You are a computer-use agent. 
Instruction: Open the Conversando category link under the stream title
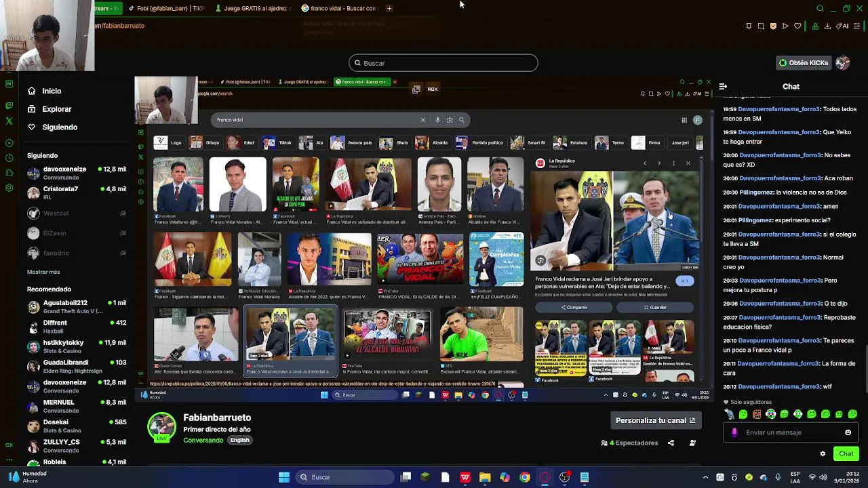[x=203, y=441]
